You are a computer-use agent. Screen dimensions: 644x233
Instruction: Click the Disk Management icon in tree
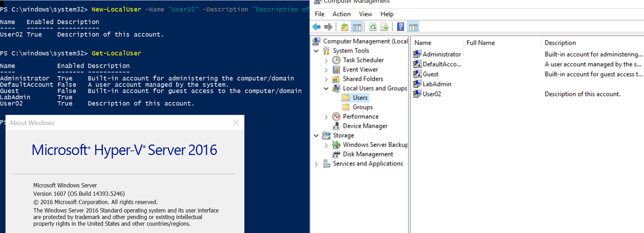(x=336, y=154)
